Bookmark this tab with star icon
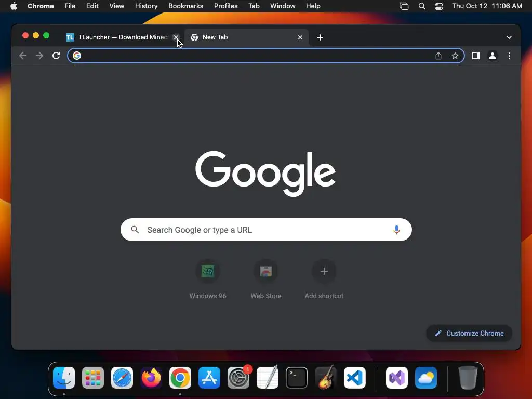Viewport: 532px width, 399px height. point(455,56)
